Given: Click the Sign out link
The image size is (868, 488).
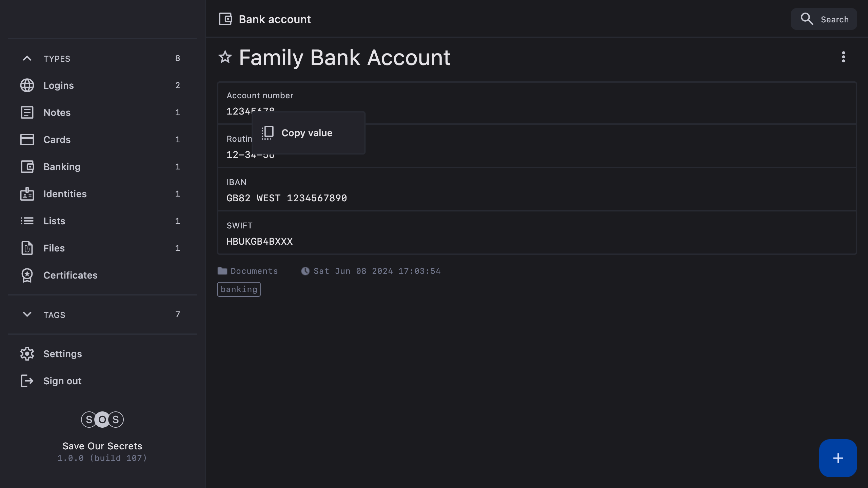Looking at the screenshot, I should [62, 381].
